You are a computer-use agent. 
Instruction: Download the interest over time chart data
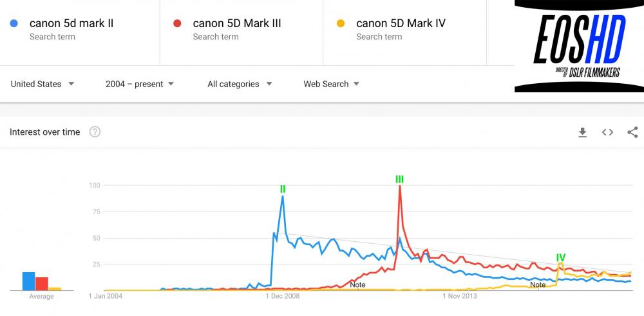coord(582,132)
